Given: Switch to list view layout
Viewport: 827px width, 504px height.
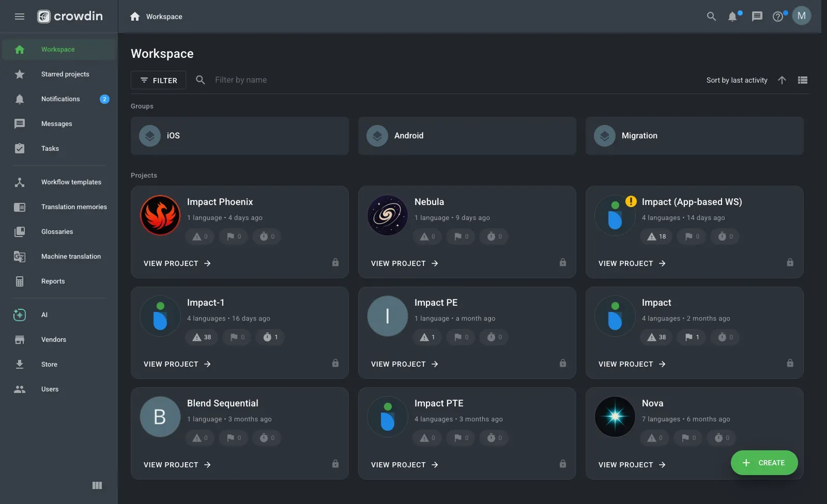Looking at the screenshot, I should [802, 80].
